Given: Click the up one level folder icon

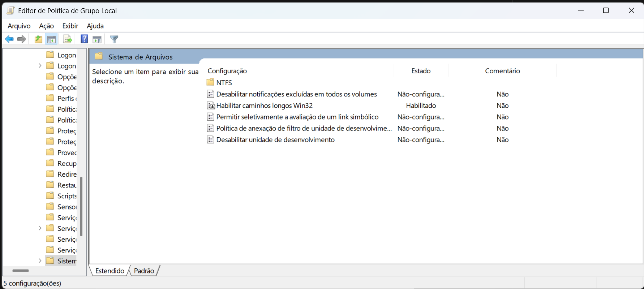Looking at the screenshot, I should click(38, 39).
